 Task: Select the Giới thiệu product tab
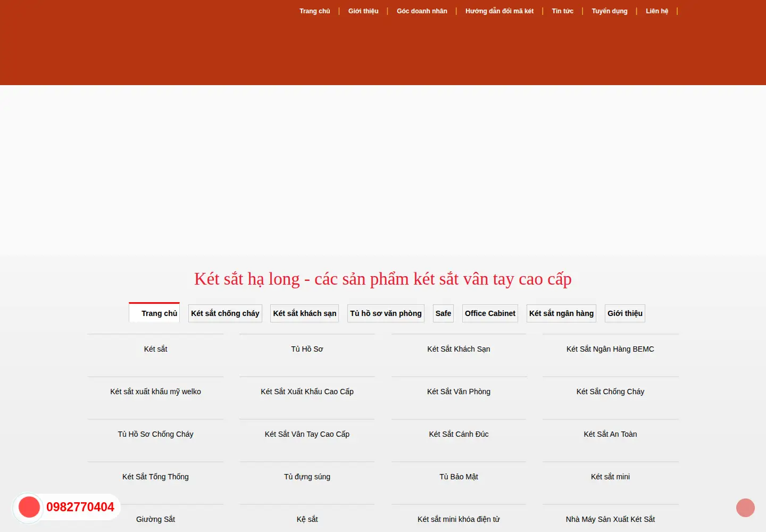[625, 313]
